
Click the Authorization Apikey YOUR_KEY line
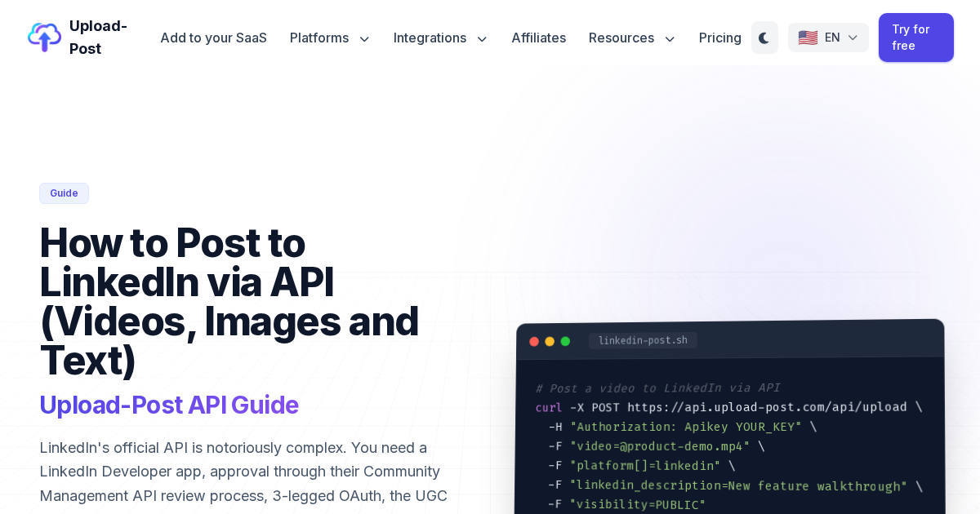[x=682, y=427]
